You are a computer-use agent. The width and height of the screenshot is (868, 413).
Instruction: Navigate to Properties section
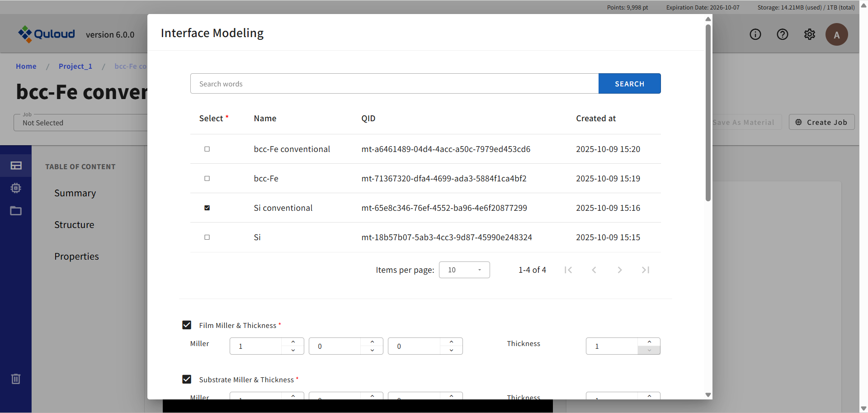(x=76, y=256)
